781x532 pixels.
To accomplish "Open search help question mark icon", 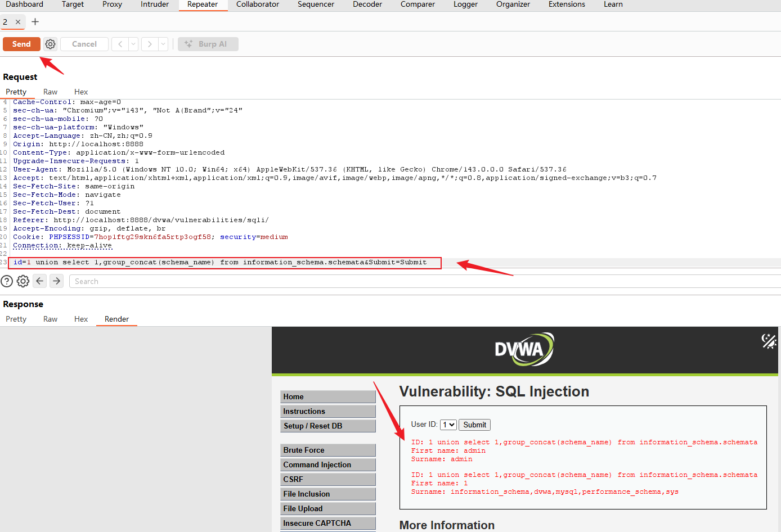I will point(7,281).
